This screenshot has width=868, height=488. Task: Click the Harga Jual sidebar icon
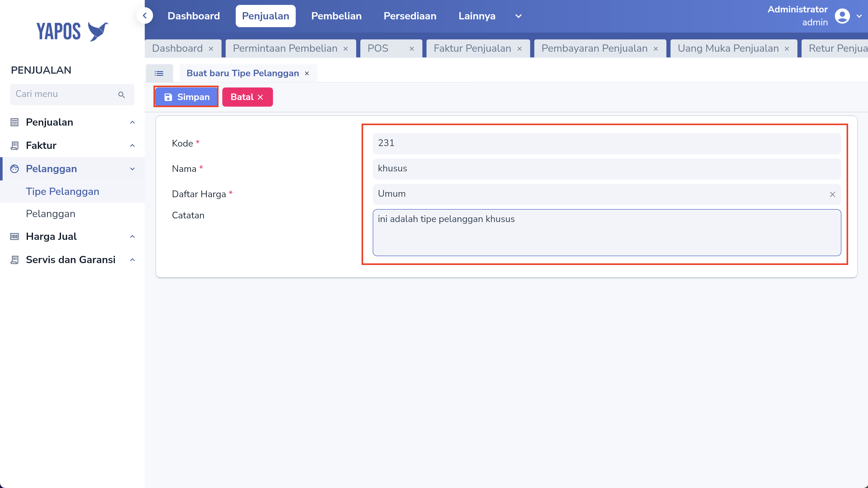point(14,236)
